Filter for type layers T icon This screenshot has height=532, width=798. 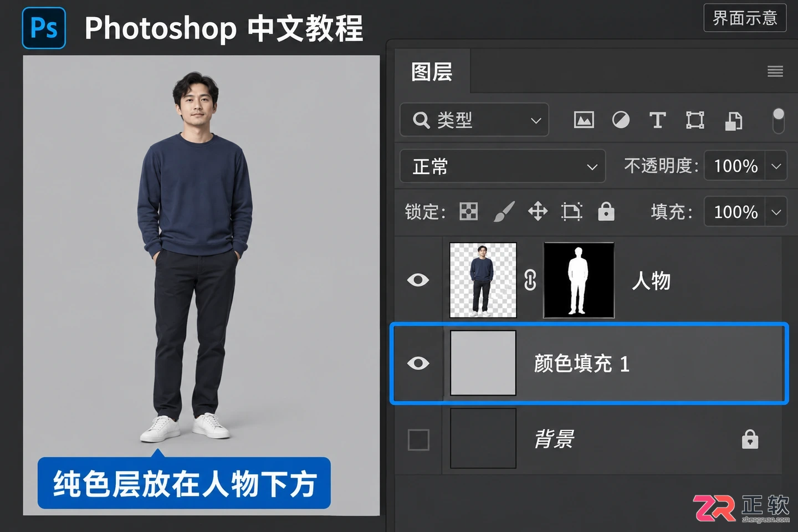pyautogui.click(x=657, y=120)
